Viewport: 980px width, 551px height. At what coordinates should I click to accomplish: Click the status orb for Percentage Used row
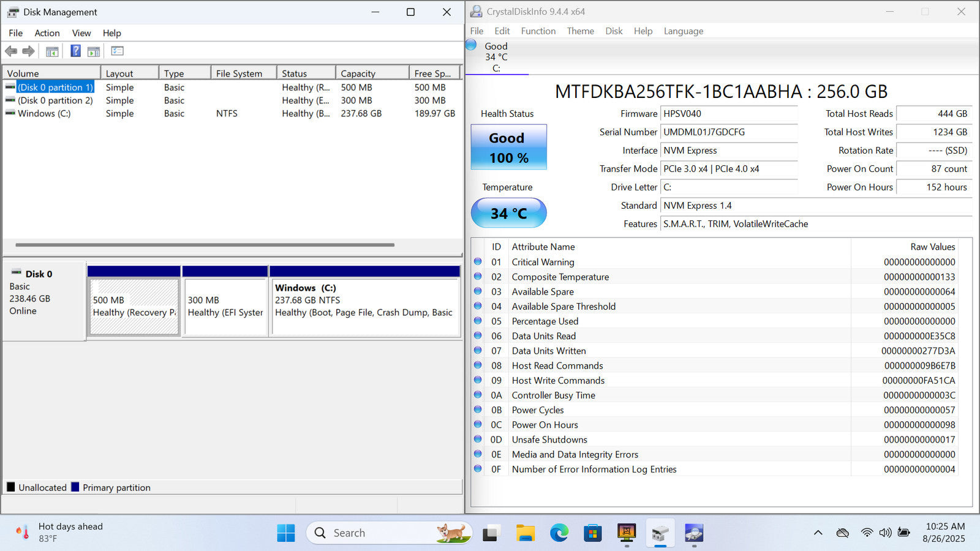click(x=478, y=321)
